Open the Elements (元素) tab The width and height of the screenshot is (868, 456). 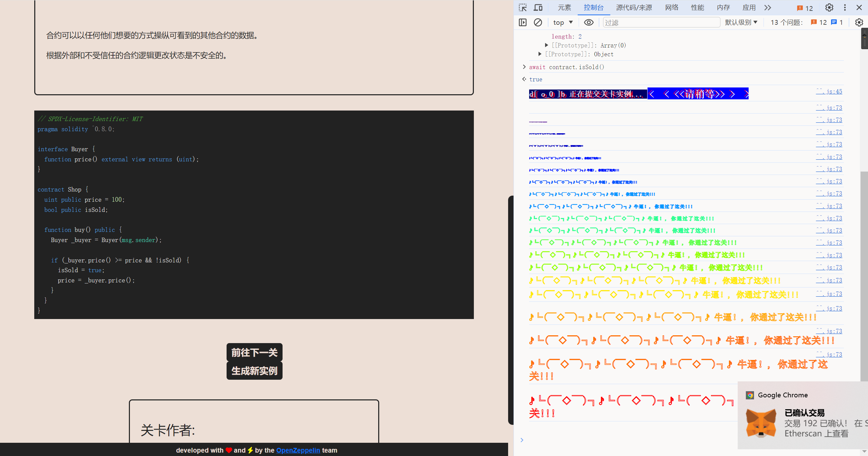point(564,7)
